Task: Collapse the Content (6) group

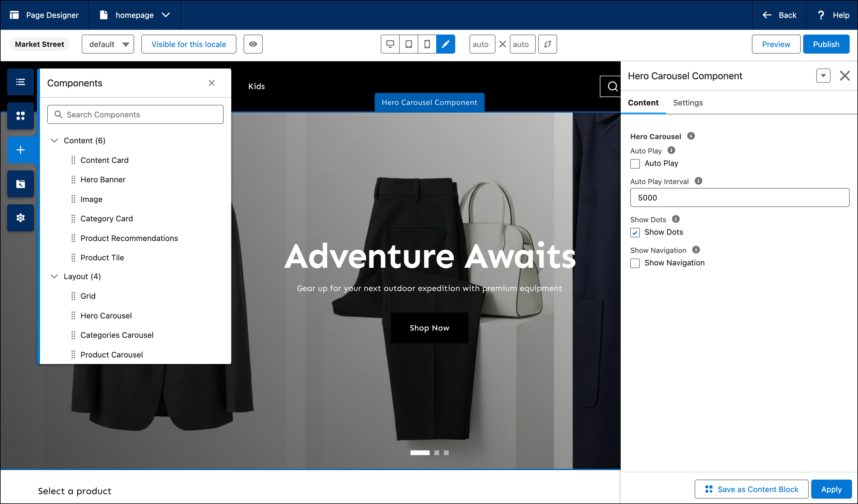Action: coord(54,141)
